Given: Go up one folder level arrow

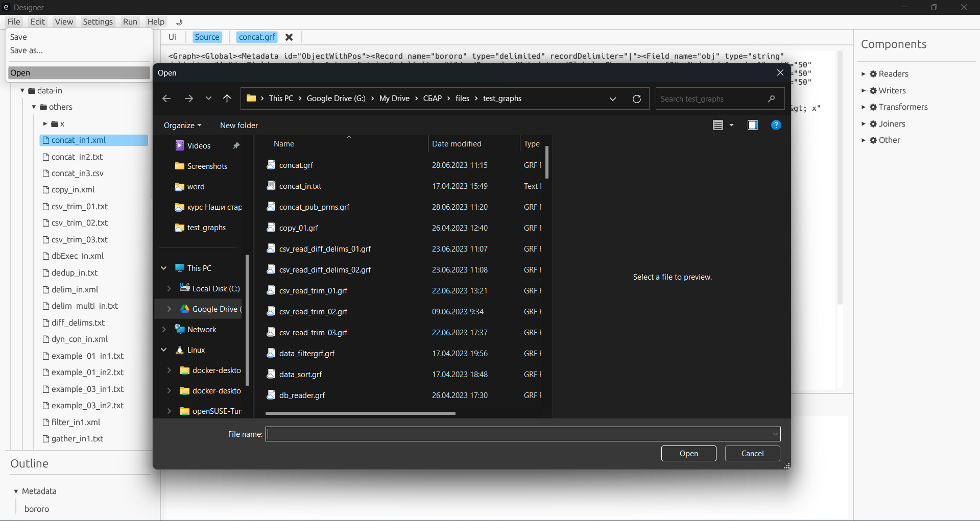Looking at the screenshot, I should tap(227, 98).
